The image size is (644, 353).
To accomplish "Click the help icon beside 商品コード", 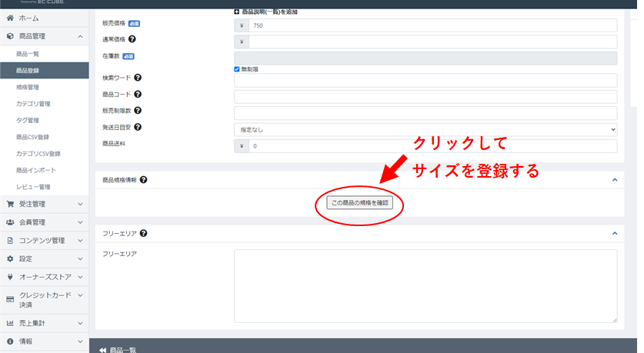I will (138, 94).
